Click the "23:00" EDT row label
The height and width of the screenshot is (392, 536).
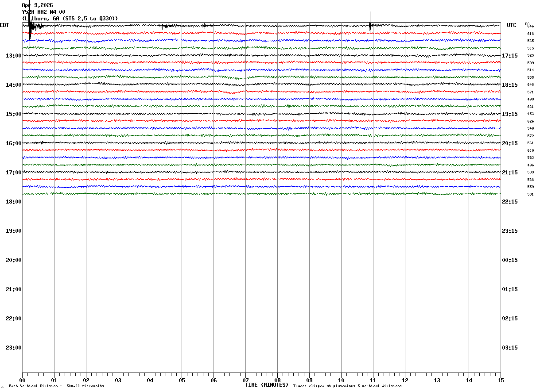pos(14,348)
